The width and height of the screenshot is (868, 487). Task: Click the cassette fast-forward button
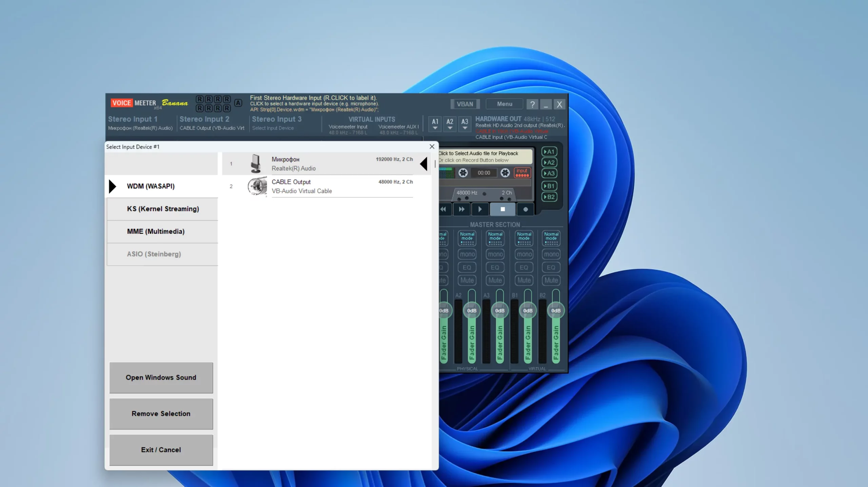pyautogui.click(x=461, y=209)
